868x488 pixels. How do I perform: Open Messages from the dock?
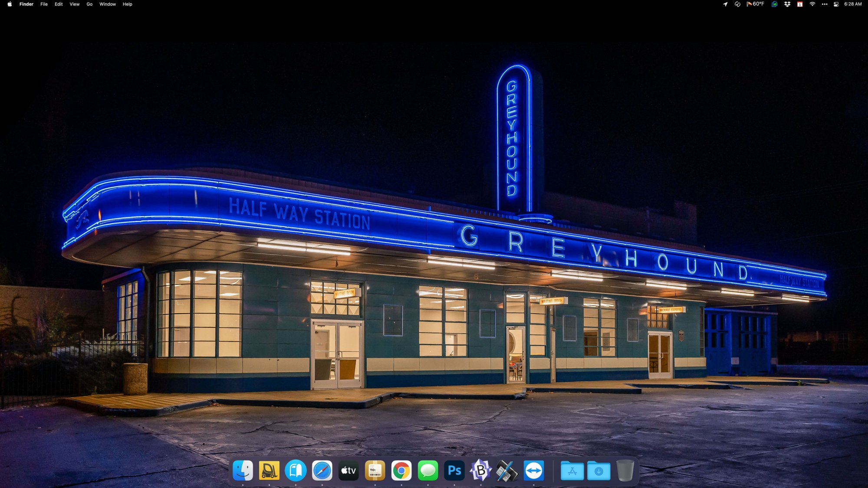click(x=428, y=471)
